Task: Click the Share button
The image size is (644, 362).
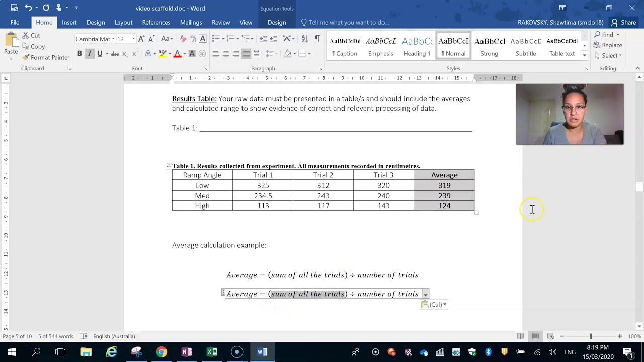Action: click(x=623, y=22)
